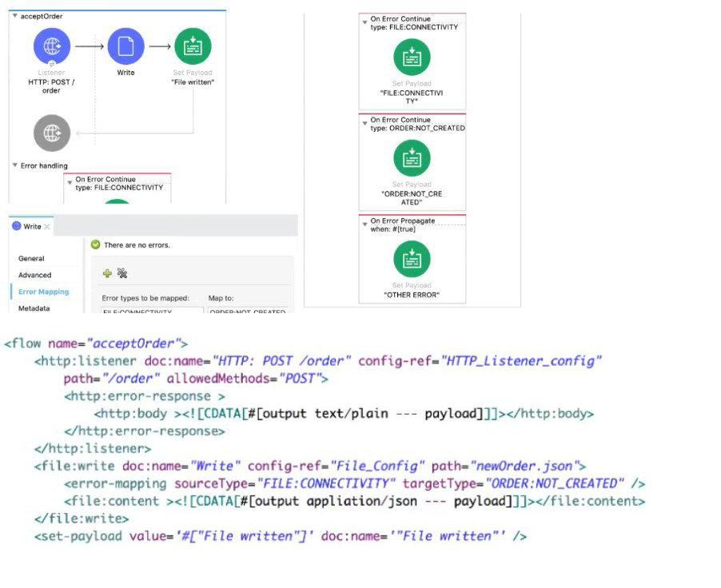Click the remove error mapping icon
The image size is (721, 588).
(121, 273)
